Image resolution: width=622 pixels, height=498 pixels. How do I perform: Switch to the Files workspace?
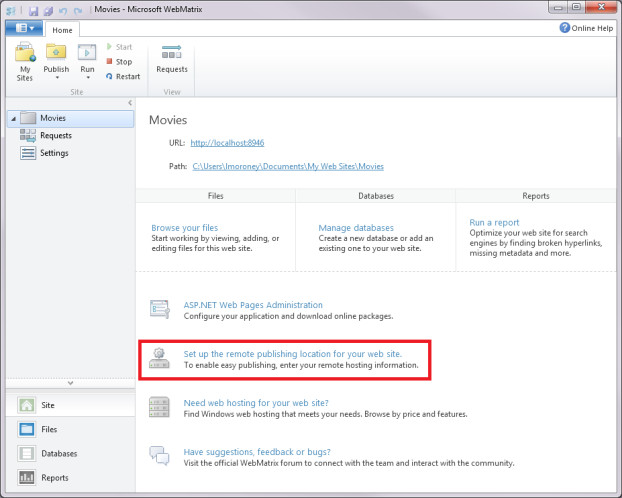coord(71,429)
